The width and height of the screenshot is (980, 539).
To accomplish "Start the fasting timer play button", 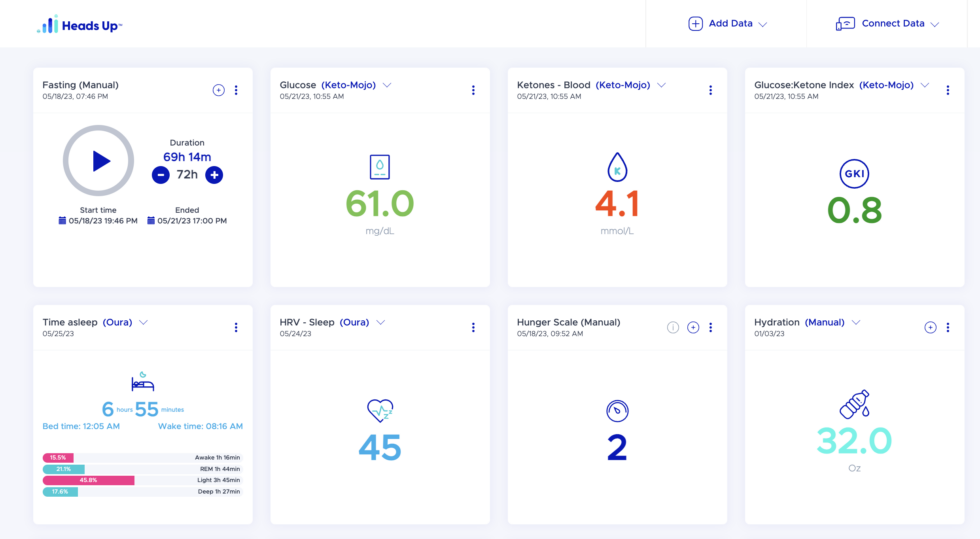I will [x=99, y=161].
